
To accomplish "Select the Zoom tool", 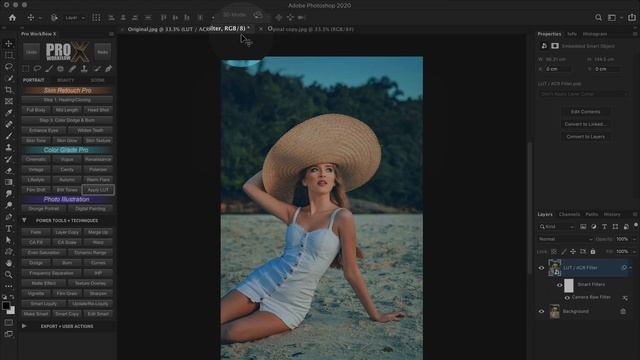I will coord(9,275).
